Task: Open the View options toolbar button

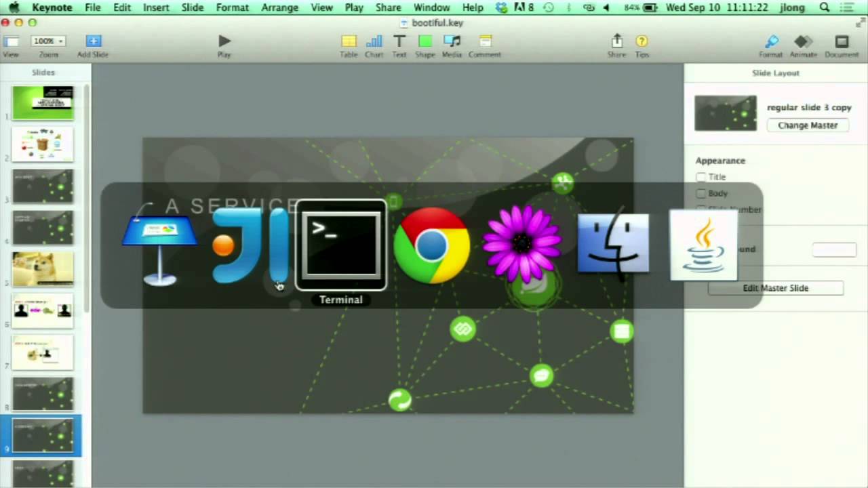Action: pos(12,42)
